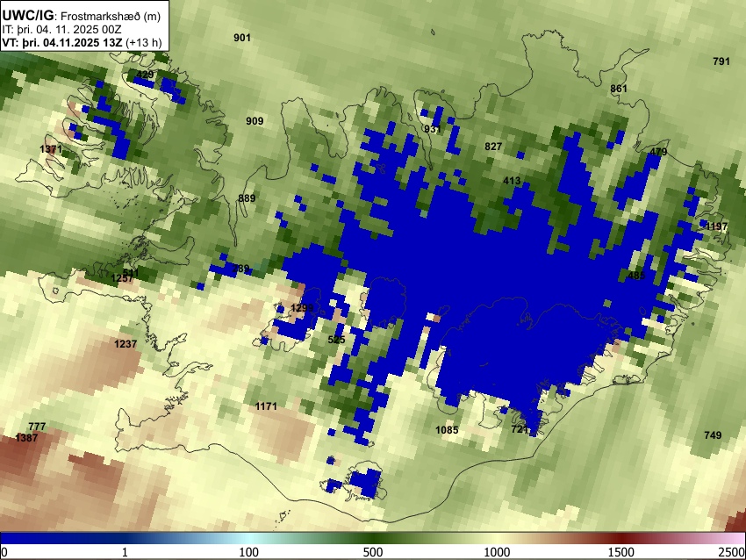The height and width of the screenshot is (560, 746).
Task: Pick the 889 map value
Action: pyautogui.click(x=247, y=198)
